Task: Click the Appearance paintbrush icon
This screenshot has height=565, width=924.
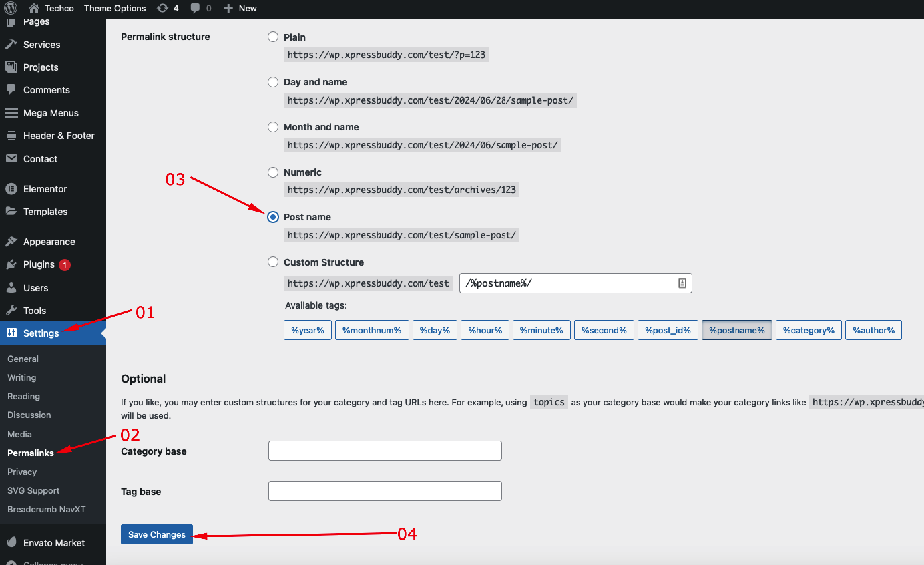Action: 11,242
